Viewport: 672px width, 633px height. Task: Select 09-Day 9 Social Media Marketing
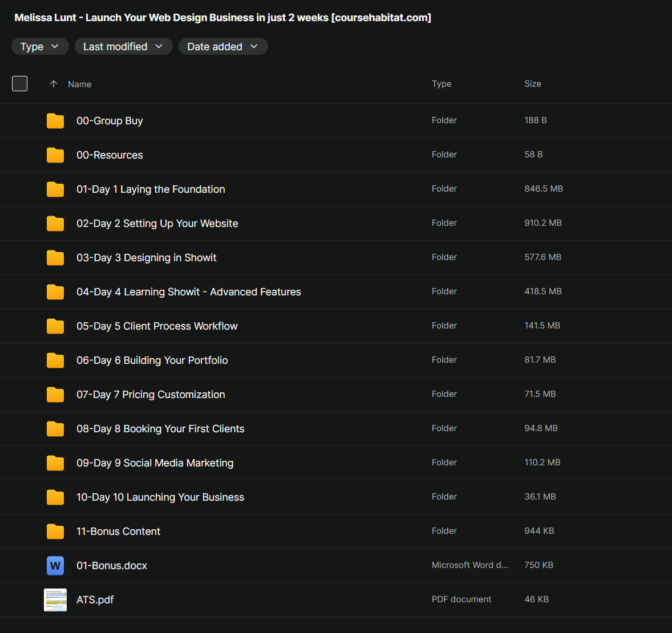[x=155, y=463]
